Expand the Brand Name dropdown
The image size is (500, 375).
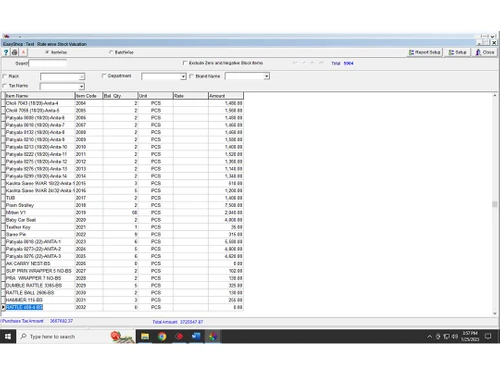(x=266, y=76)
